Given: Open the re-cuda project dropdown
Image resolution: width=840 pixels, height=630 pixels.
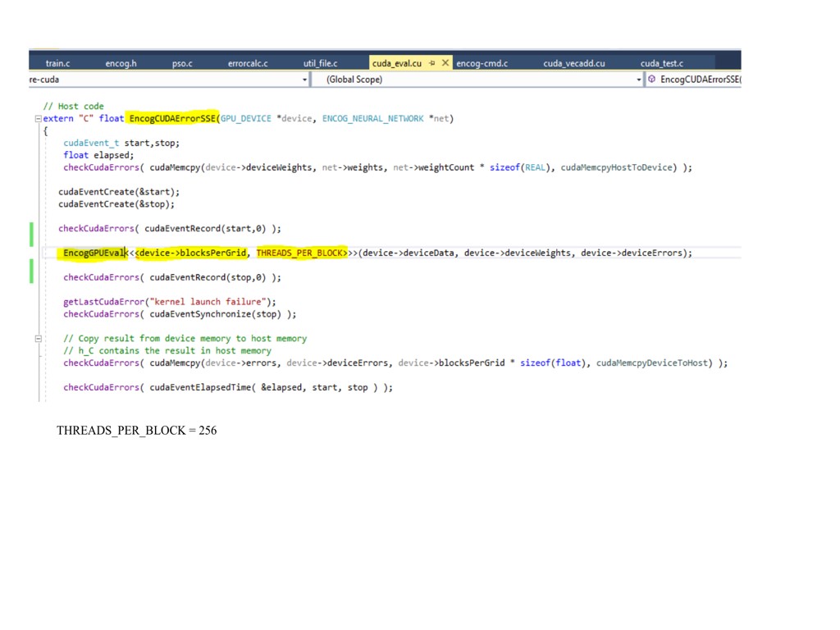Looking at the screenshot, I should click(x=305, y=80).
